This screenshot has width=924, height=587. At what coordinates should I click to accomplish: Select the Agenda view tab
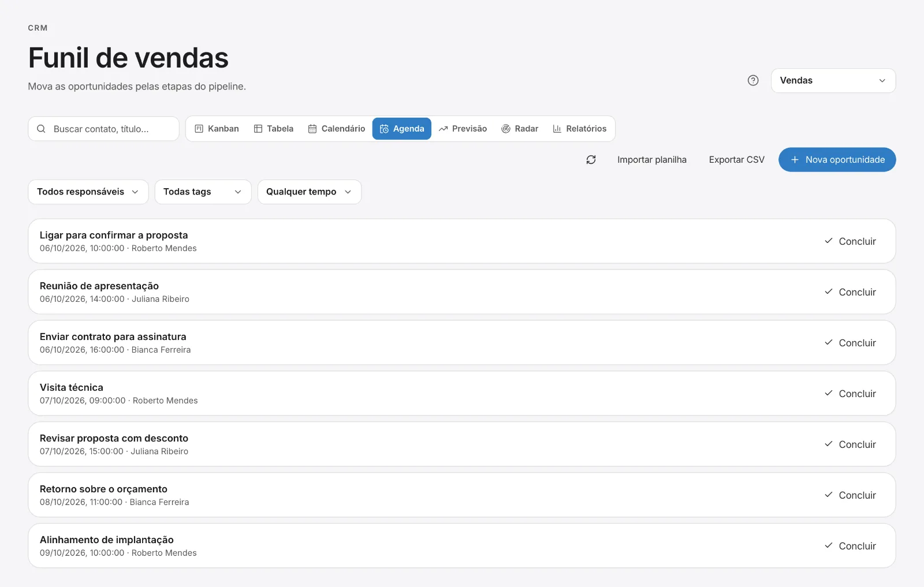[402, 129]
